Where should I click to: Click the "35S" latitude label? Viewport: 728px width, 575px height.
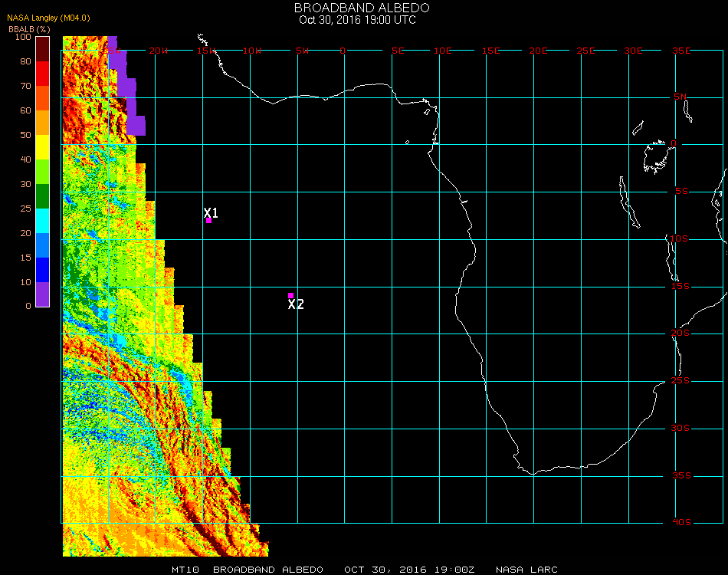681,475
